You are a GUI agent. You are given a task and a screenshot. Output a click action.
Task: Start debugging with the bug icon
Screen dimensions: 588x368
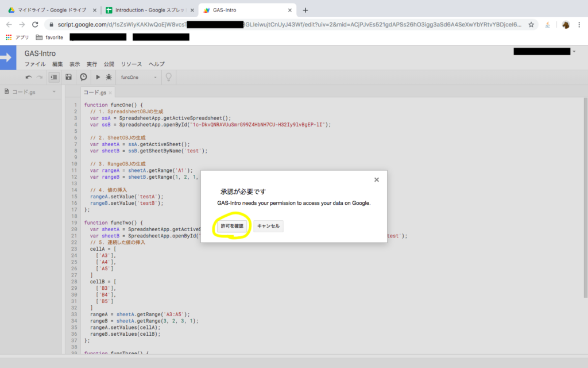[109, 77]
